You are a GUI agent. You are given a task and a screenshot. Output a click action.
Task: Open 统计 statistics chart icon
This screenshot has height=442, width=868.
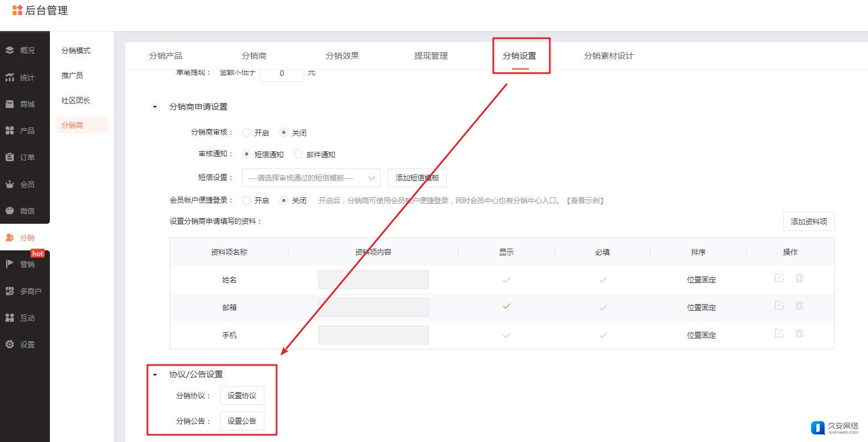click(x=9, y=78)
